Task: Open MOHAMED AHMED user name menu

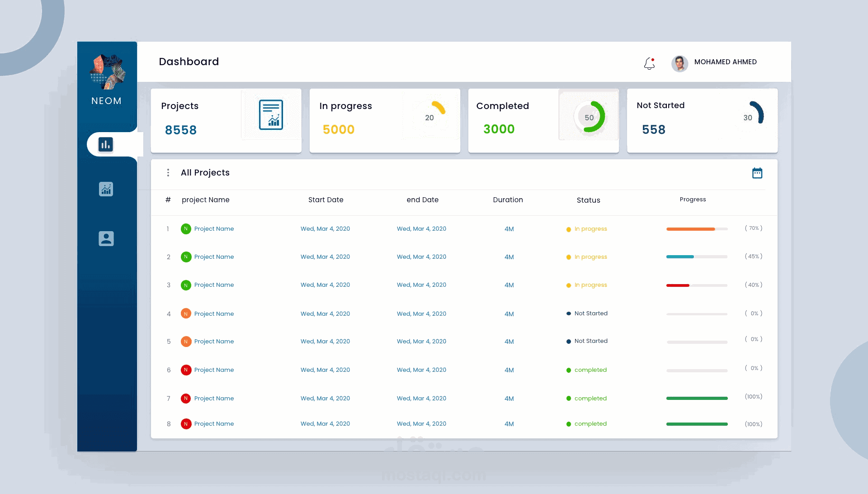Action: [x=725, y=62]
